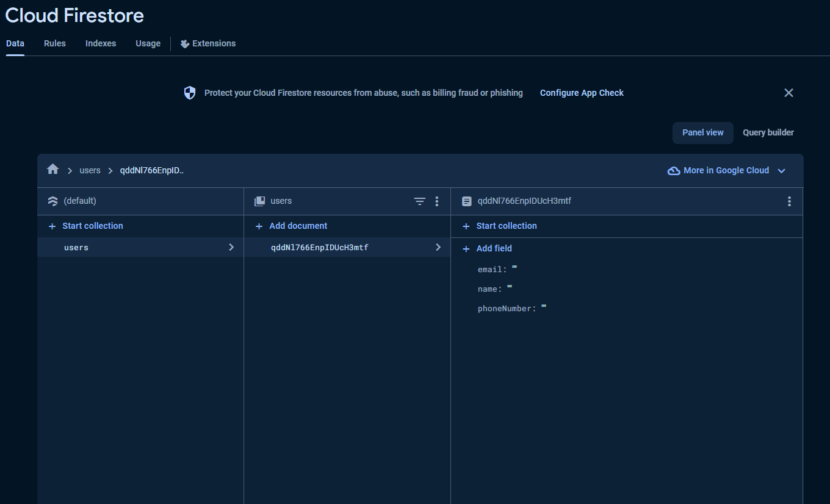The image size is (830, 504).
Task: Click plus icon beside Start collection in document column
Action: click(x=466, y=226)
